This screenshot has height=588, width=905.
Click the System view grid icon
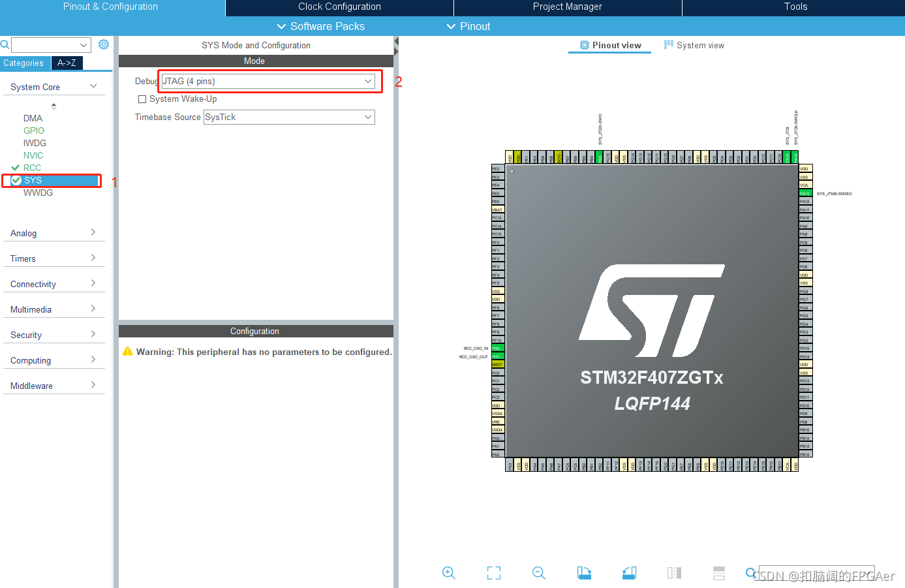669,45
